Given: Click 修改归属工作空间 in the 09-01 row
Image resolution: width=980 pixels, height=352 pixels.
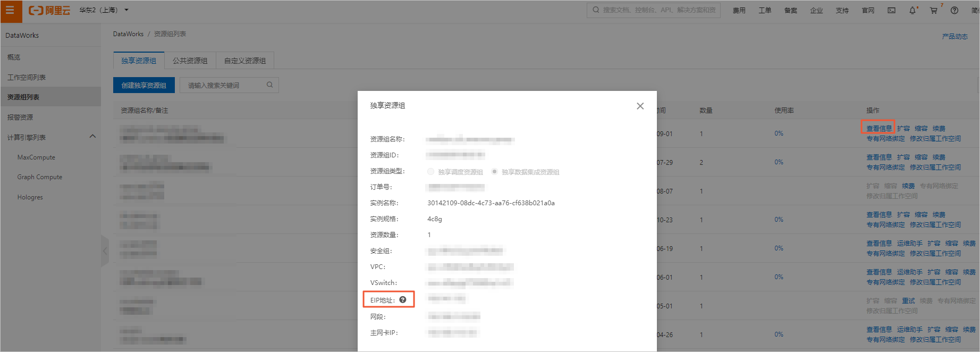Looking at the screenshot, I should click(935, 139).
